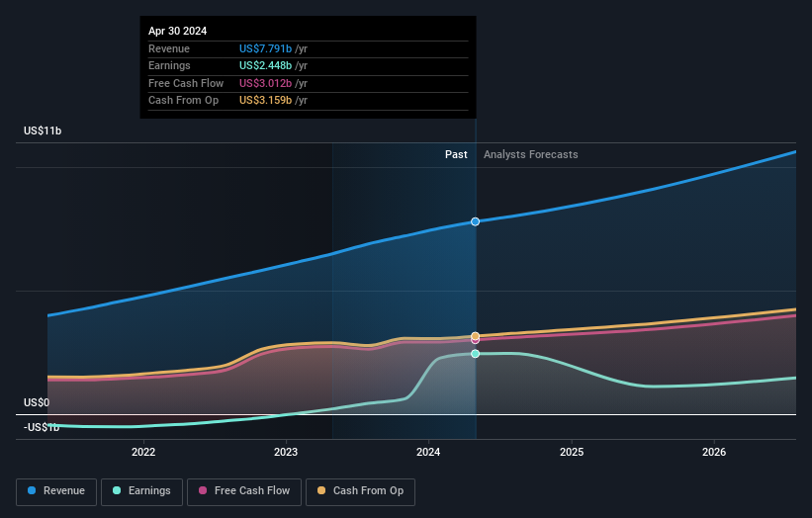
Task: Click the blue Revenue data point marker
Action: (x=475, y=221)
